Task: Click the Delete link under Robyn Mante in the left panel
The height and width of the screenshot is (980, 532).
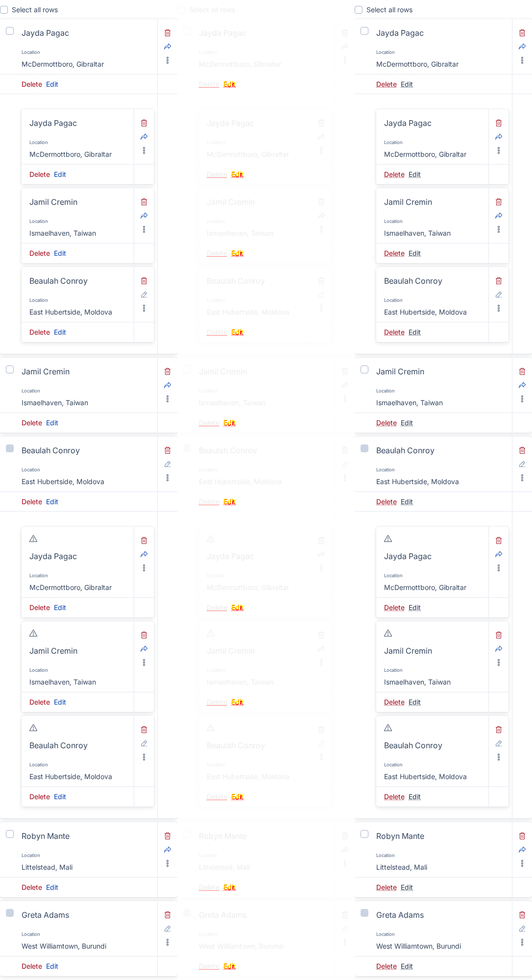Action: click(x=32, y=887)
